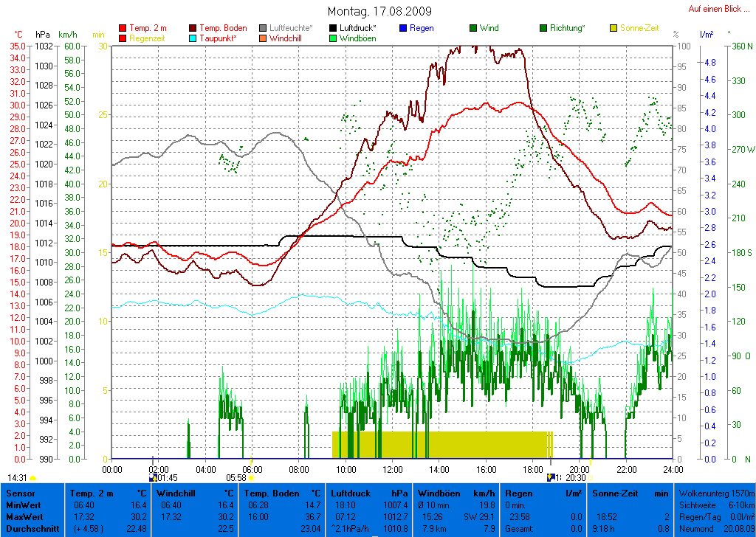Click the sun icon beside 14:31

tap(33, 478)
